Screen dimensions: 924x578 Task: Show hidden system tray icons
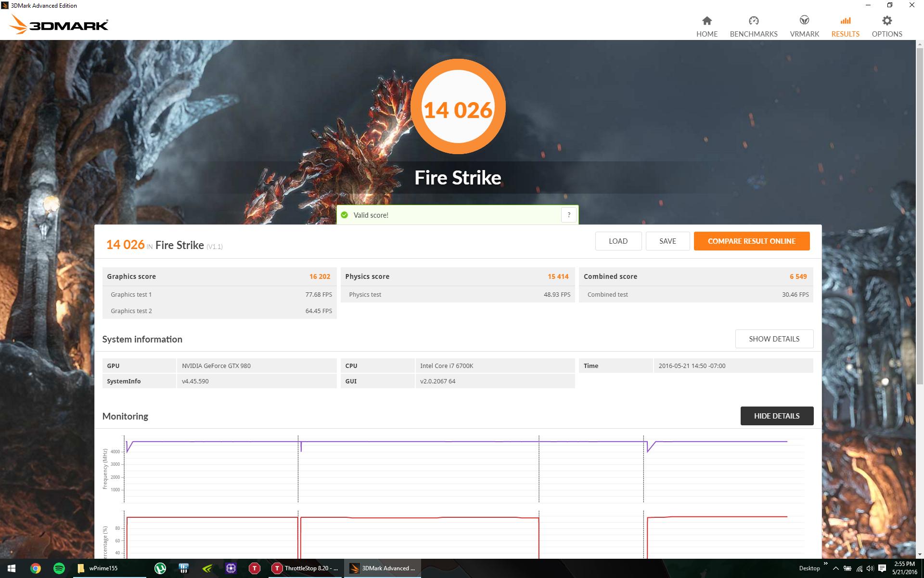coord(835,568)
